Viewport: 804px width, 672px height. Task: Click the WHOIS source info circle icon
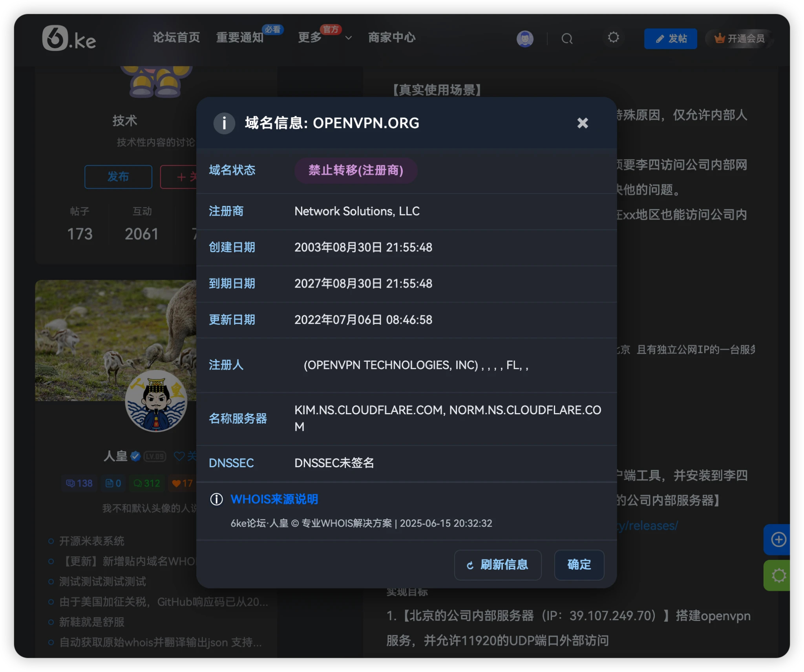pyautogui.click(x=216, y=499)
